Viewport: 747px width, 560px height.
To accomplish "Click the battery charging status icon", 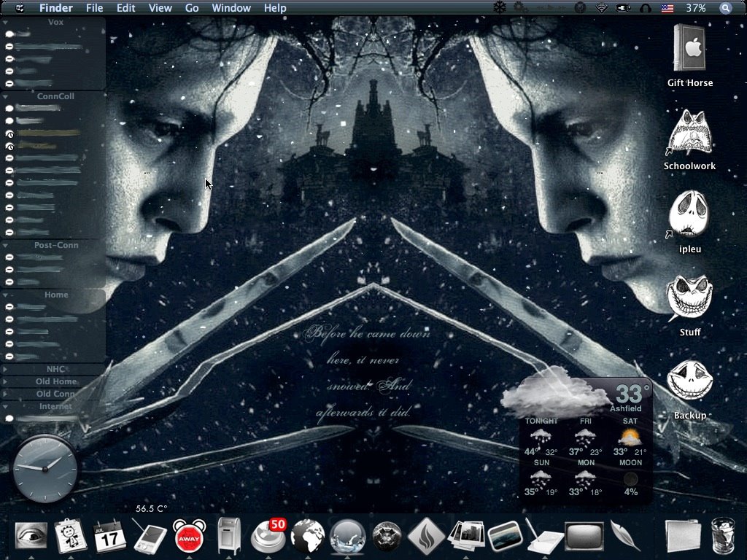I will pos(623,7).
